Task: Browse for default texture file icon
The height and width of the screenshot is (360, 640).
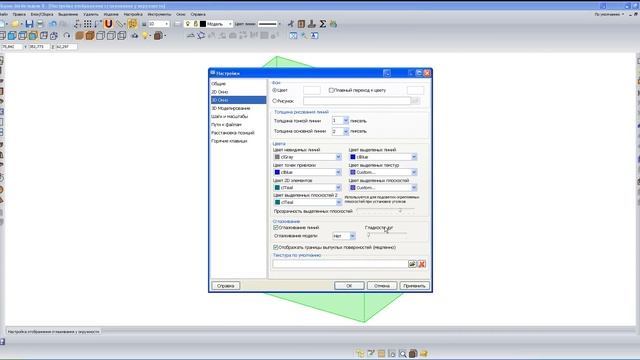Action: click(412, 264)
